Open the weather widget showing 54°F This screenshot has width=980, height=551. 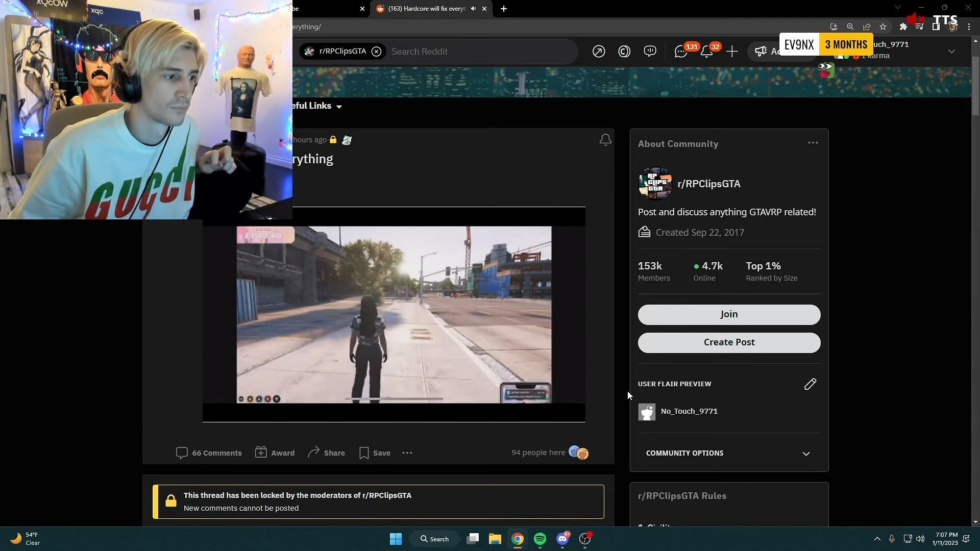pyautogui.click(x=26, y=539)
